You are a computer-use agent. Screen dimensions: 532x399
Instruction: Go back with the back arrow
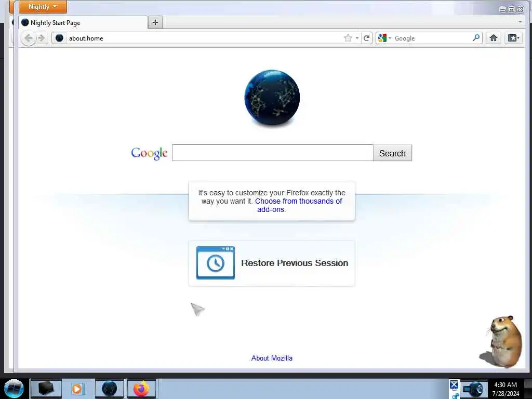point(29,38)
